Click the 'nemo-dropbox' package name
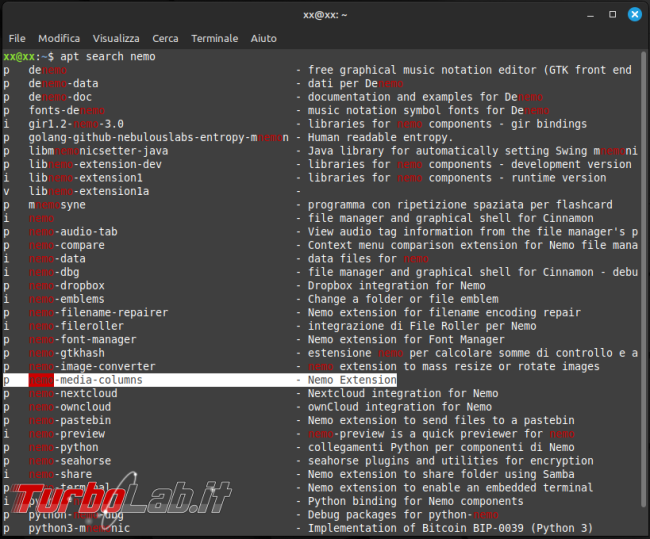The width and height of the screenshot is (650, 539). coord(66,286)
